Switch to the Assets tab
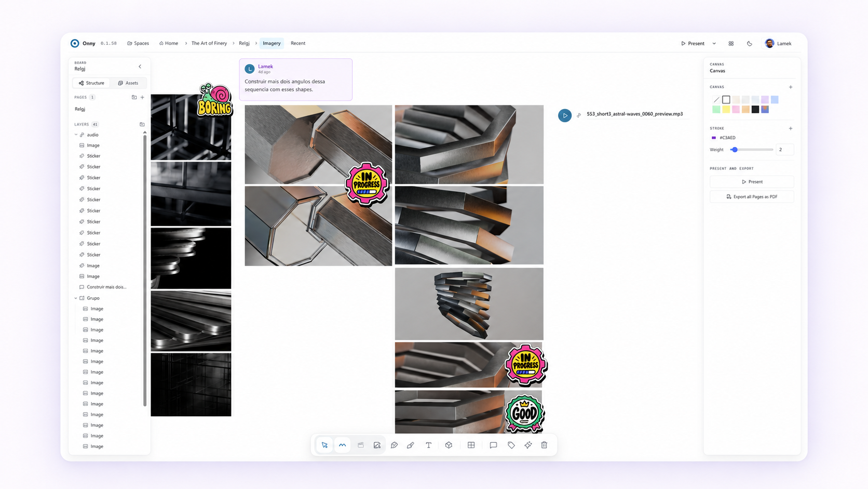This screenshot has width=868, height=489. click(x=128, y=83)
